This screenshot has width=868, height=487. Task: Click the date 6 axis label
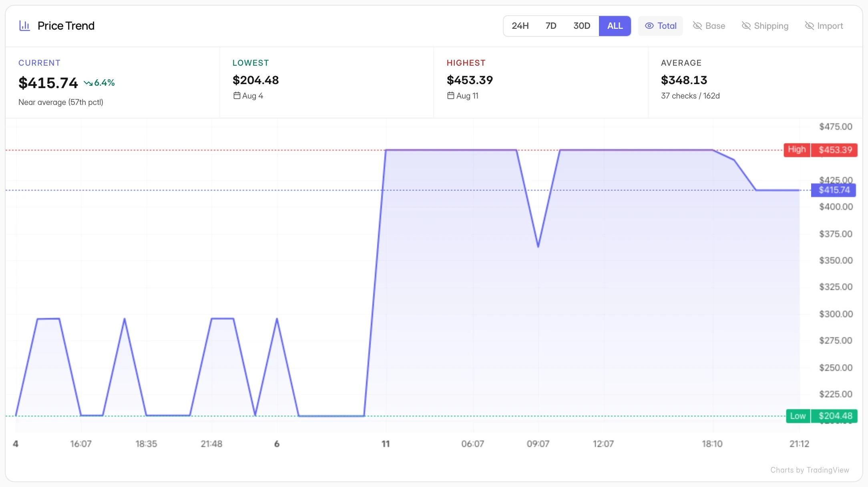(x=277, y=444)
